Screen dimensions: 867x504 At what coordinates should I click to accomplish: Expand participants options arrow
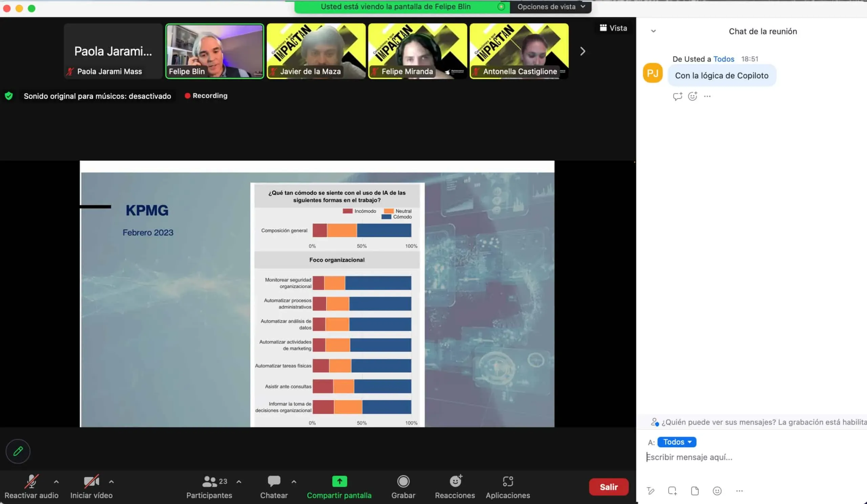click(239, 482)
